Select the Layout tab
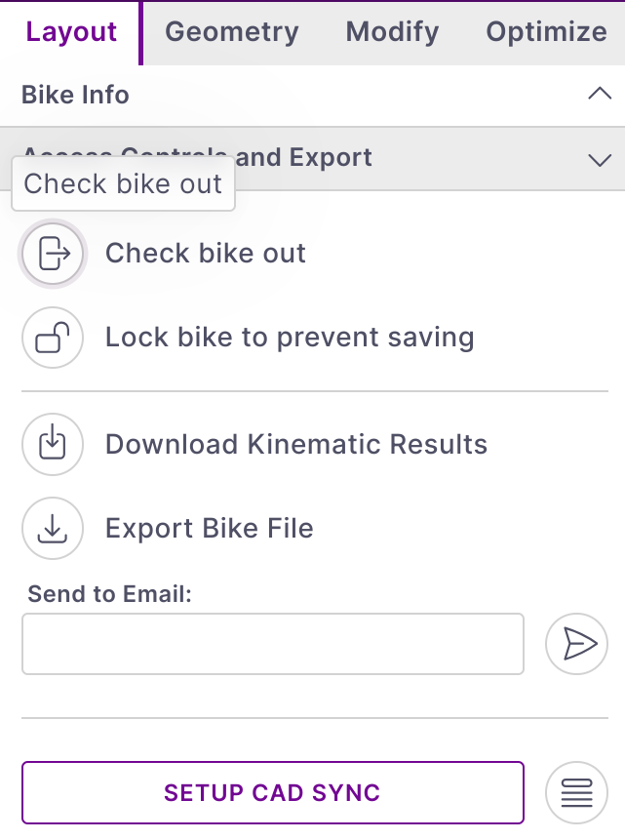The image size is (625, 840). click(71, 32)
